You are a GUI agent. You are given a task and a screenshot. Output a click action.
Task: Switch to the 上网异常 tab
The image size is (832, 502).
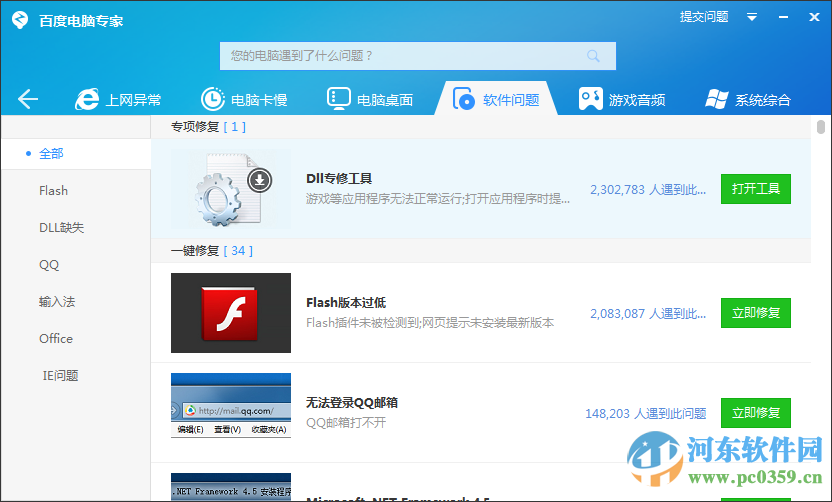(x=118, y=99)
